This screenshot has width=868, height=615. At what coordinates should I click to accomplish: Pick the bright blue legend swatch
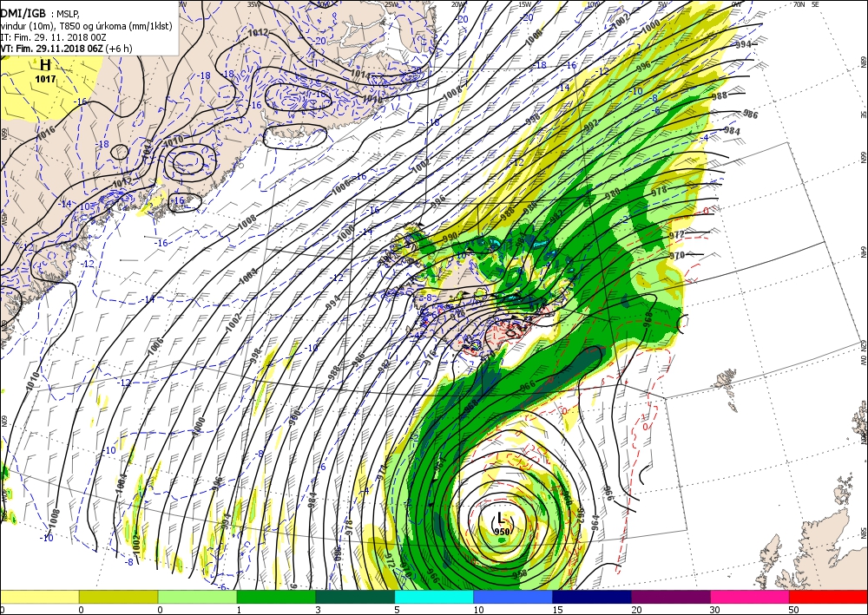(x=513, y=597)
